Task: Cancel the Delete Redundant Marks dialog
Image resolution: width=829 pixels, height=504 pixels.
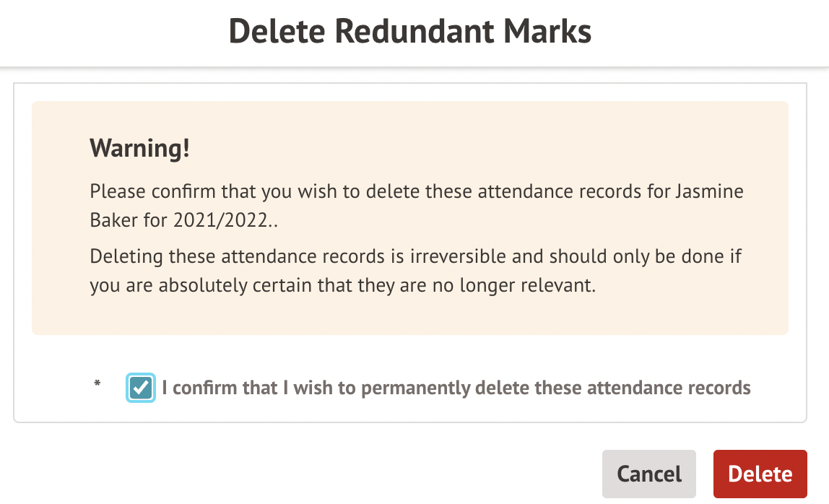Action: [x=648, y=474]
